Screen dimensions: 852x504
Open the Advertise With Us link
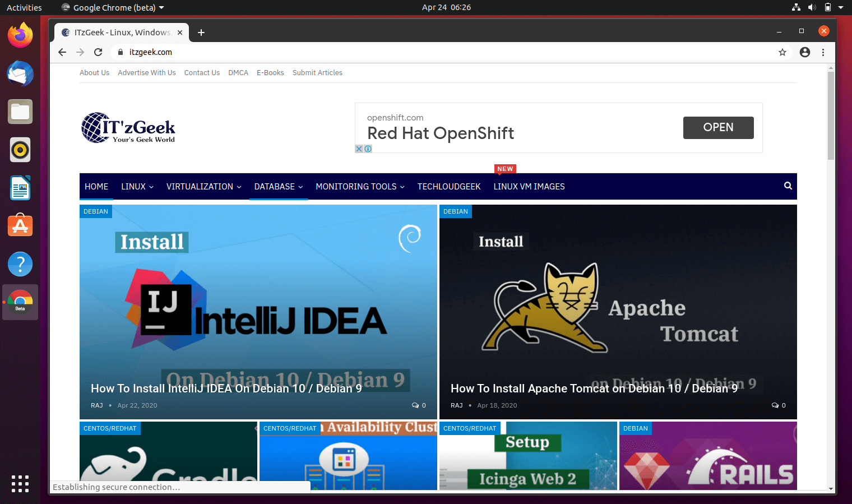pos(147,73)
